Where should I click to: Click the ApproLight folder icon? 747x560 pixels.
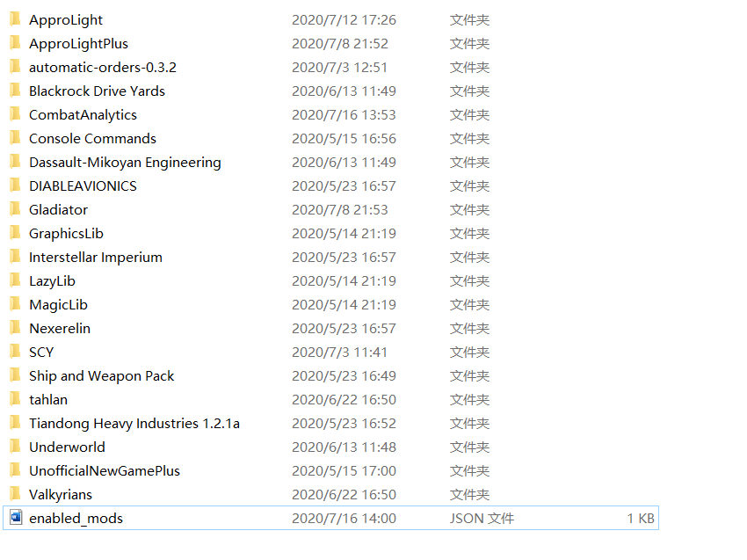(x=16, y=19)
